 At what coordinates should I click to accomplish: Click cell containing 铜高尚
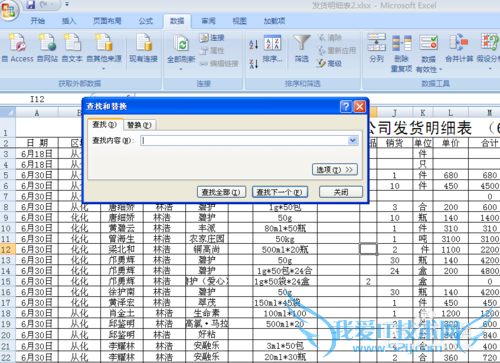(x=207, y=249)
